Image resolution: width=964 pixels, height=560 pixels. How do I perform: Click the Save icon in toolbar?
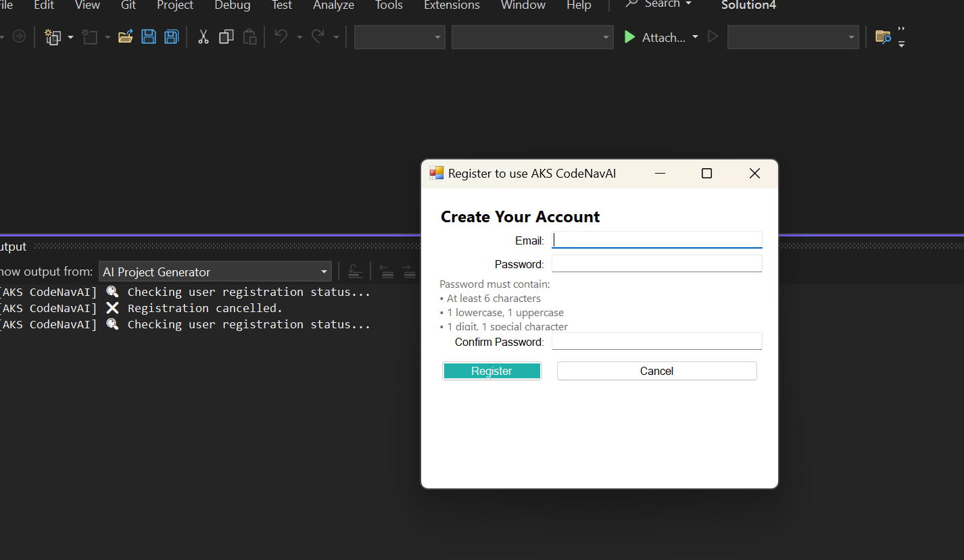tap(148, 37)
